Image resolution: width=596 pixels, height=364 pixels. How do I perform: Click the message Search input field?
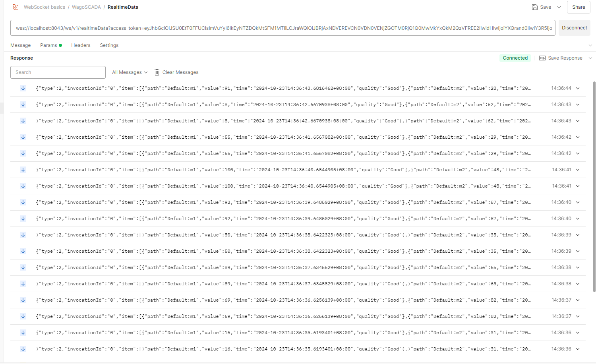[x=58, y=72]
